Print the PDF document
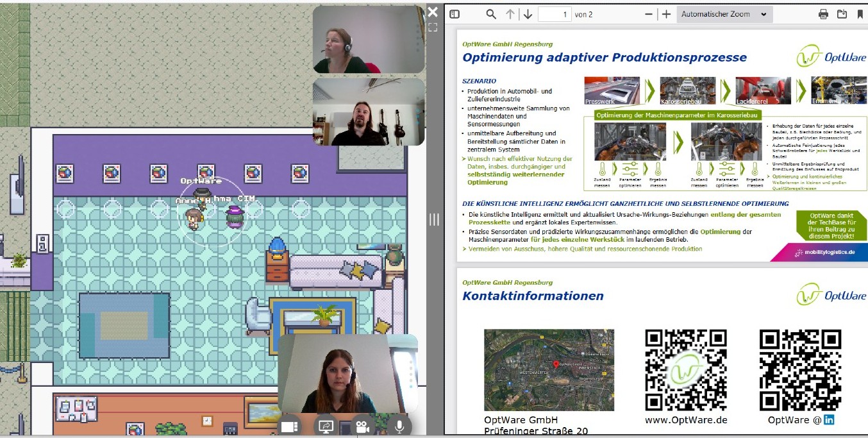 pyautogui.click(x=824, y=14)
